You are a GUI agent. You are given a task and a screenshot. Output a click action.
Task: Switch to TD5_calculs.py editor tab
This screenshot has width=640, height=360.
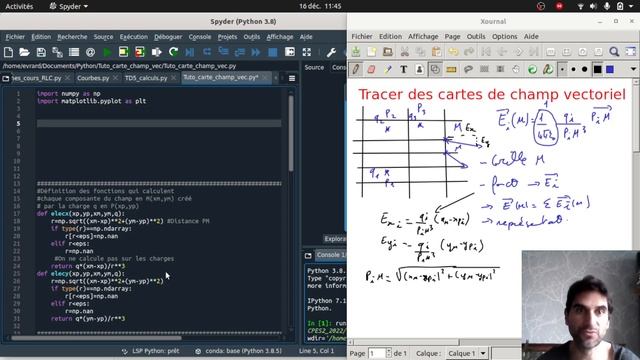tap(146, 78)
